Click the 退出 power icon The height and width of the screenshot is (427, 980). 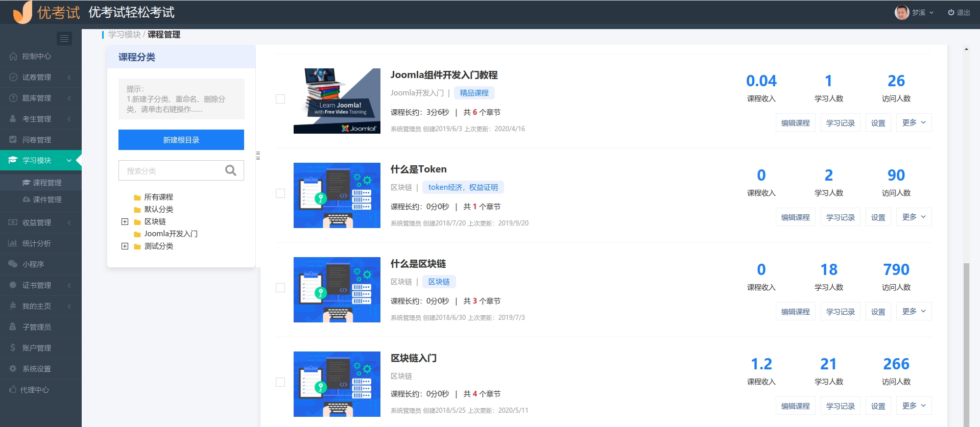(x=951, y=13)
